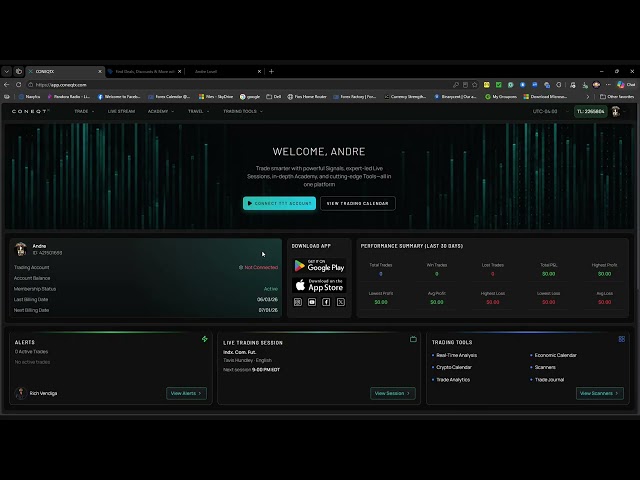This screenshot has width=640, height=480.
Task: Expand the ACADEMY menu
Action: (161, 111)
